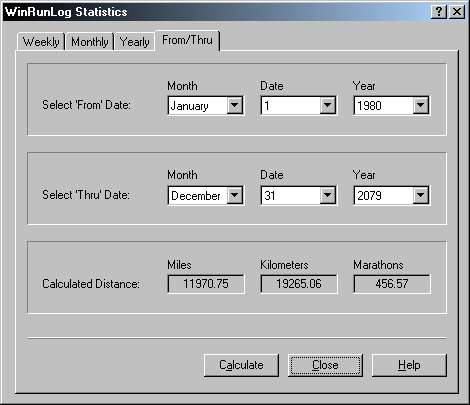Switch to the Weekly tab
The width and height of the screenshot is (470, 405).
click(x=41, y=42)
